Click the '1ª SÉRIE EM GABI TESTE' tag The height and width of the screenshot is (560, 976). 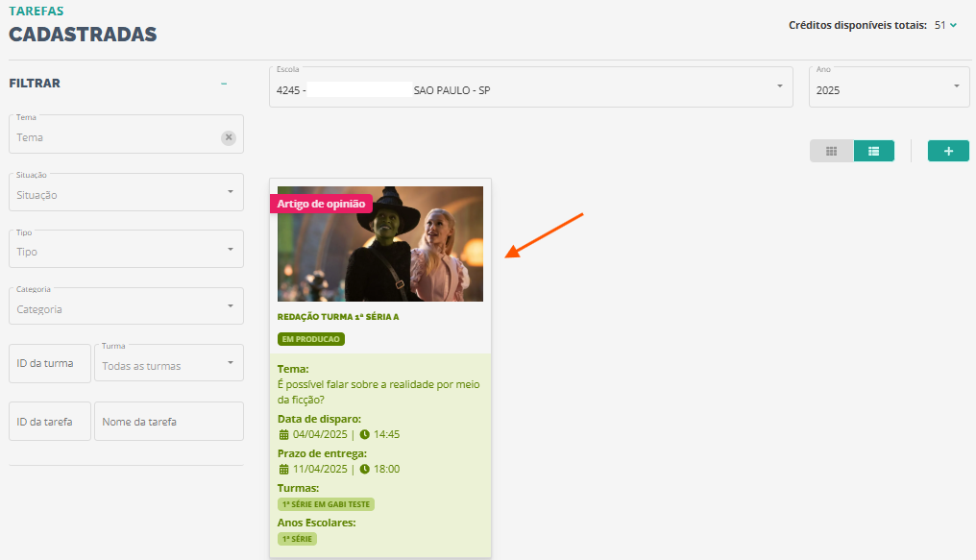point(327,504)
